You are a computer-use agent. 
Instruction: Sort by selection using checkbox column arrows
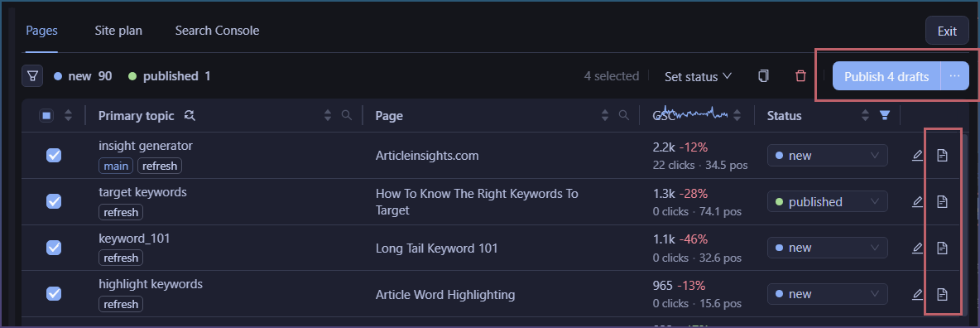[x=69, y=115]
